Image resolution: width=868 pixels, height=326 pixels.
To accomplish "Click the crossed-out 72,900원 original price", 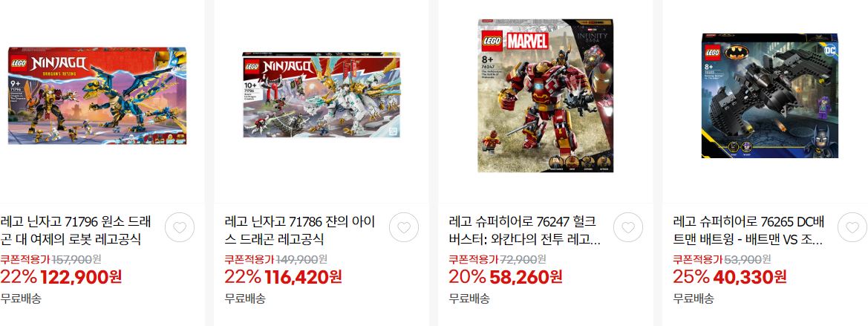I will point(523,258).
